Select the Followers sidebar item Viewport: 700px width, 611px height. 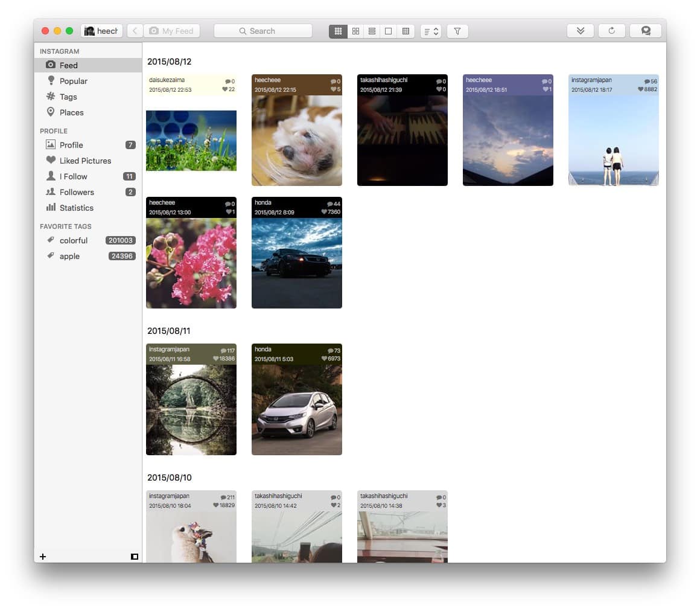(x=77, y=192)
